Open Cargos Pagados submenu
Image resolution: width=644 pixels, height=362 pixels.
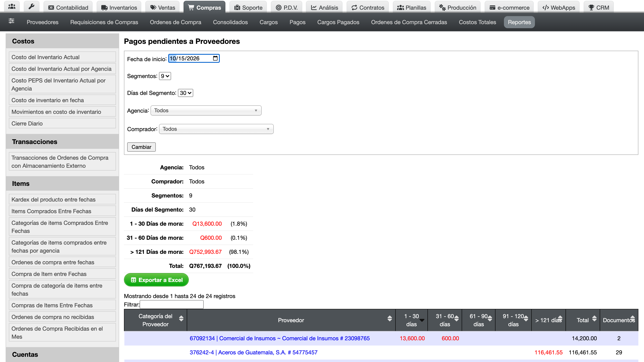coord(338,22)
